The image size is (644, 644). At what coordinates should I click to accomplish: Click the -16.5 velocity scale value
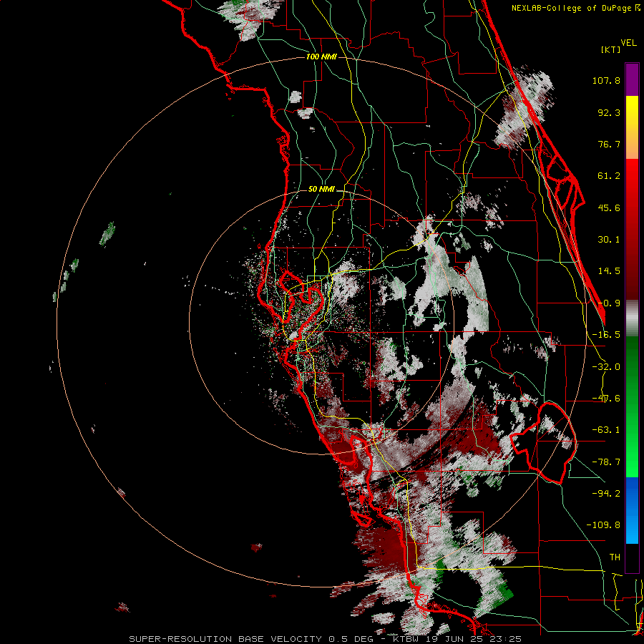point(606,335)
